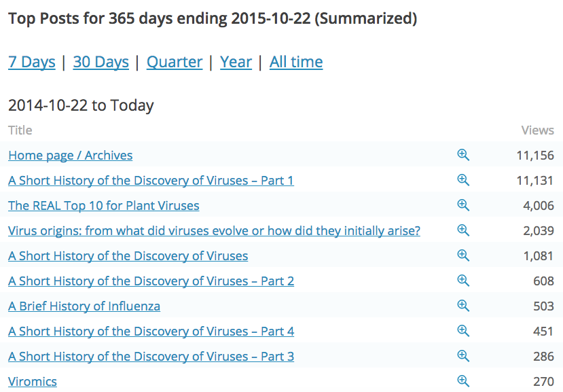Click magnifier icon beside Discovery of Viruses Part 4

(463, 331)
